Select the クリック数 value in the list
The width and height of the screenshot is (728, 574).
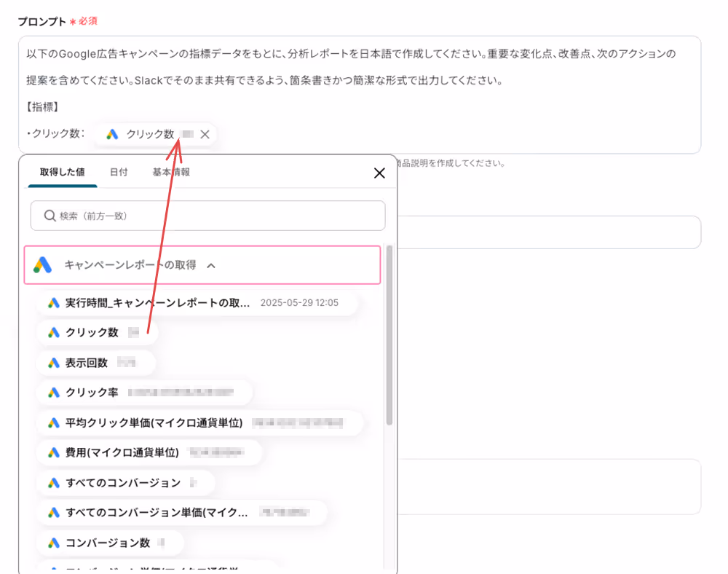97,332
